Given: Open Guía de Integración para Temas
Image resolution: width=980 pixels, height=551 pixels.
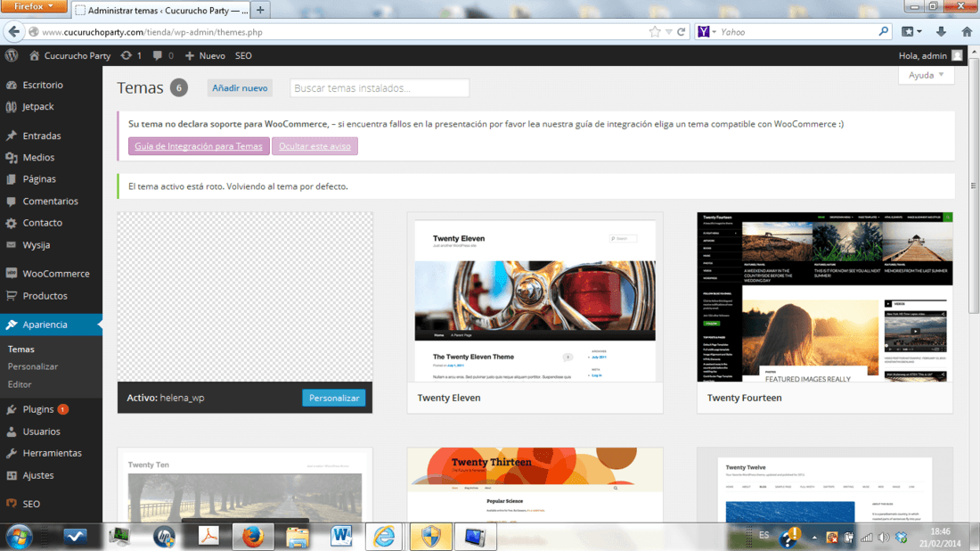Looking at the screenshot, I should pyautogui.click(x=199, y=146).
